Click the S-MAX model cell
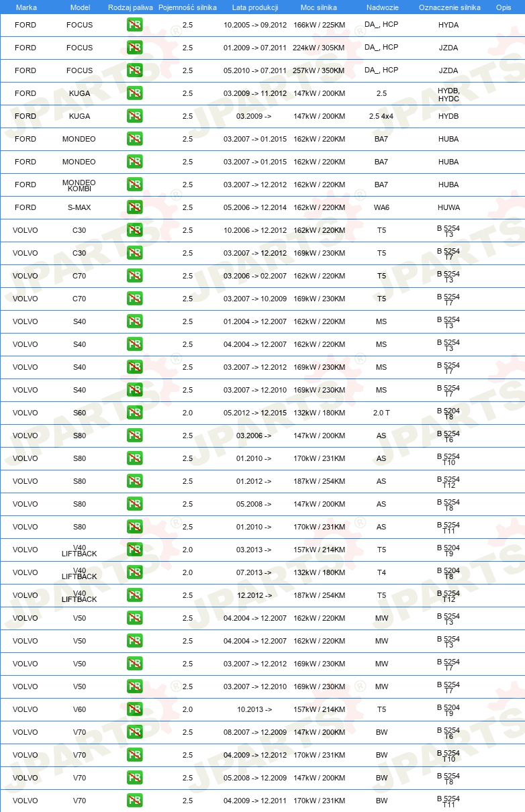The image size is (525, 812). point(79,207)
